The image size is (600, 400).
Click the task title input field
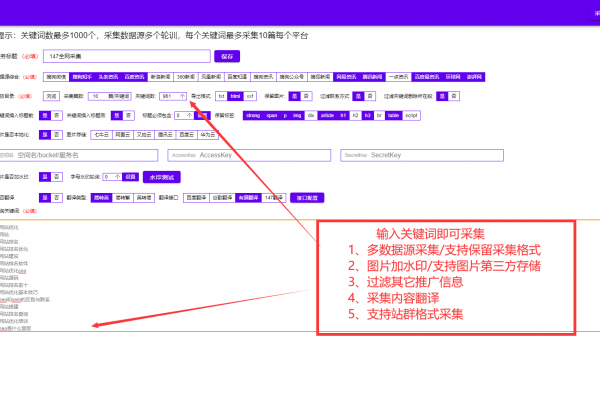pyautogui.click(x=125, y=57)
